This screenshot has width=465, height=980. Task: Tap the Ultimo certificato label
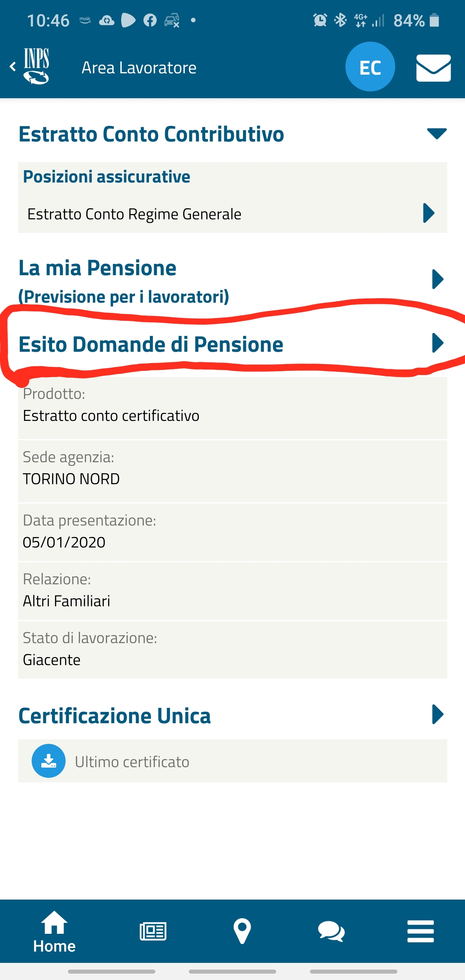click(132, 762)
